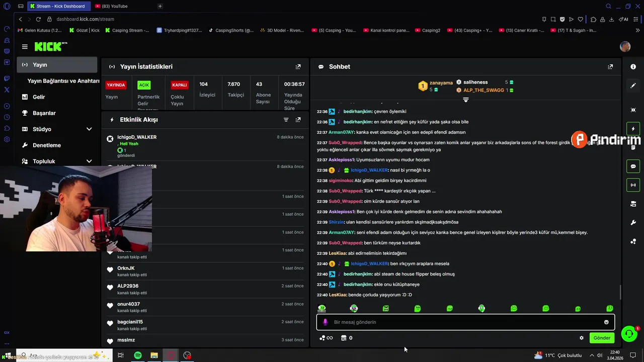This screenshot has height=362, width=644.
Task: Open Etkinlik Akışı filter options
Action: click(286, 120)
